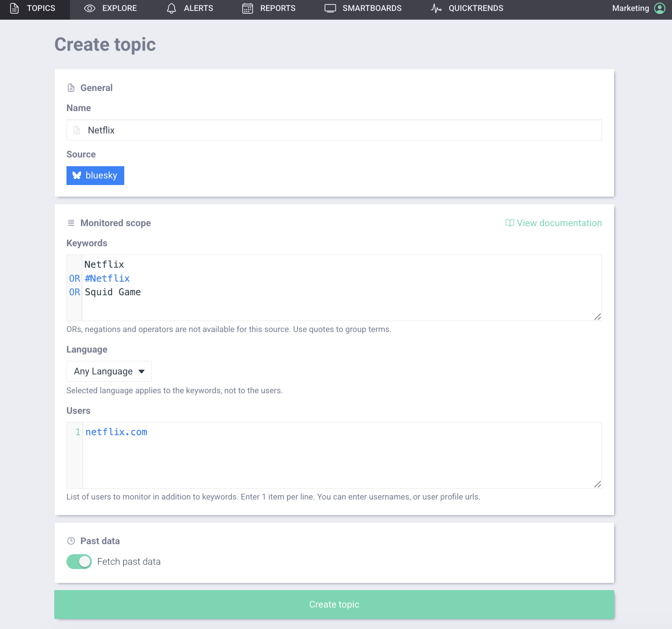Click the Bluesky butterfly icon
This screenshot has width=672, height=629.
click(77, 175)
